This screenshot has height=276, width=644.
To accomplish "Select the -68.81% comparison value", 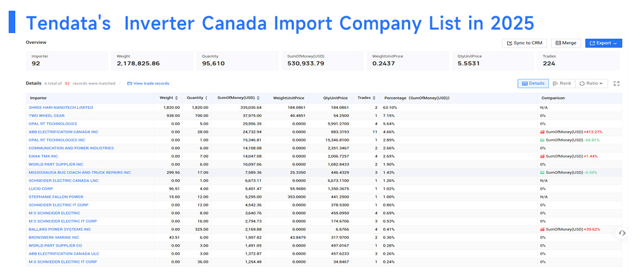I will pos(592,140).
